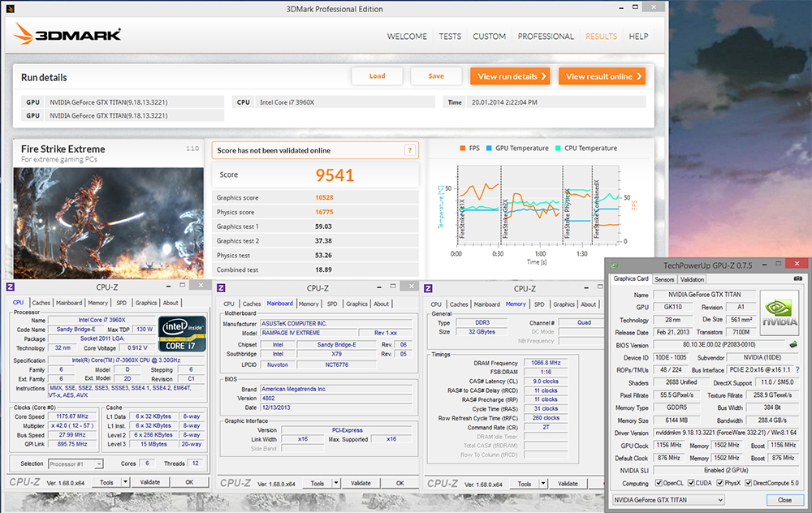Open the Tools arrow in the CPU-Z CPU window

pos(125,482)
